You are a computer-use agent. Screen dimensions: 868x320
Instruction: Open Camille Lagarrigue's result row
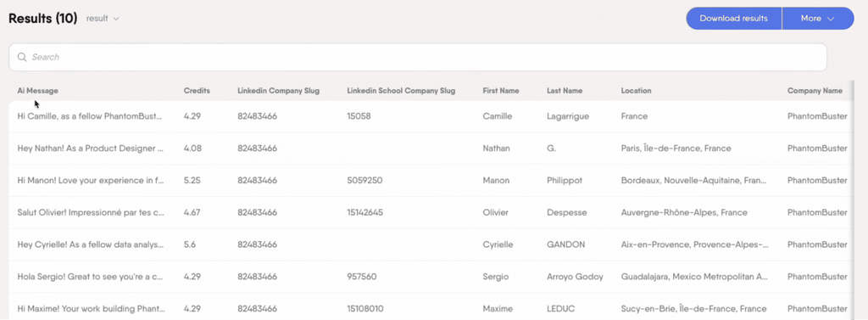[429, 116]
